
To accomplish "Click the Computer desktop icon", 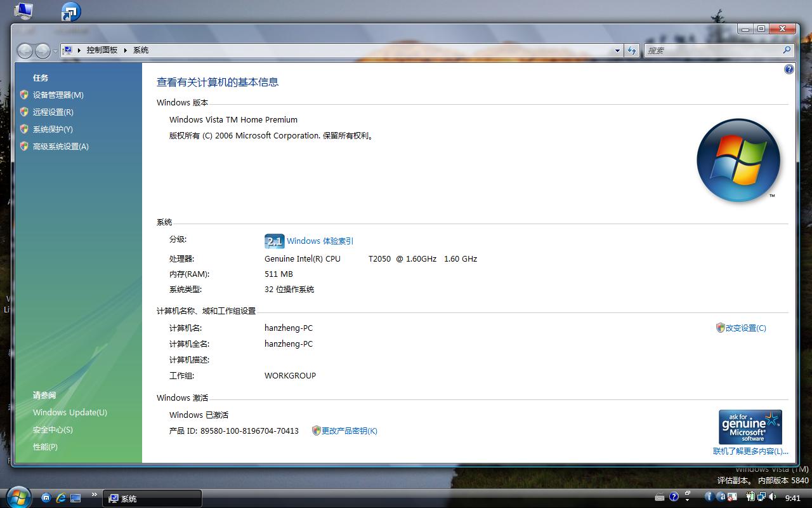I will 23,11.
